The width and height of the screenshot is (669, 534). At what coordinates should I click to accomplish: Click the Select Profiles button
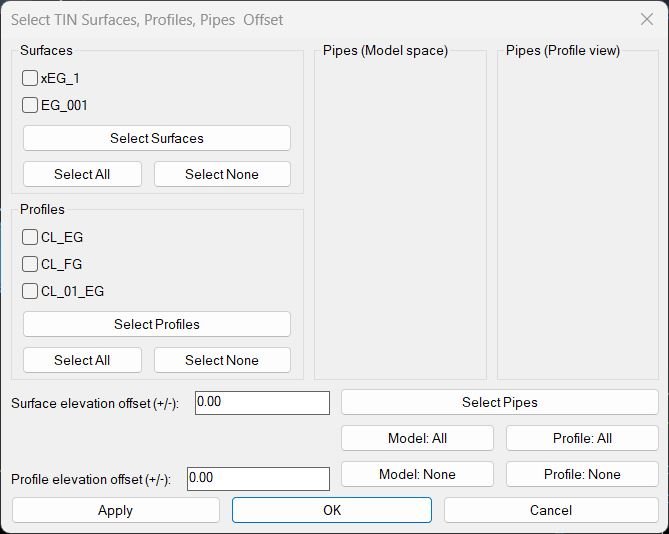click(x=157, y=324)
